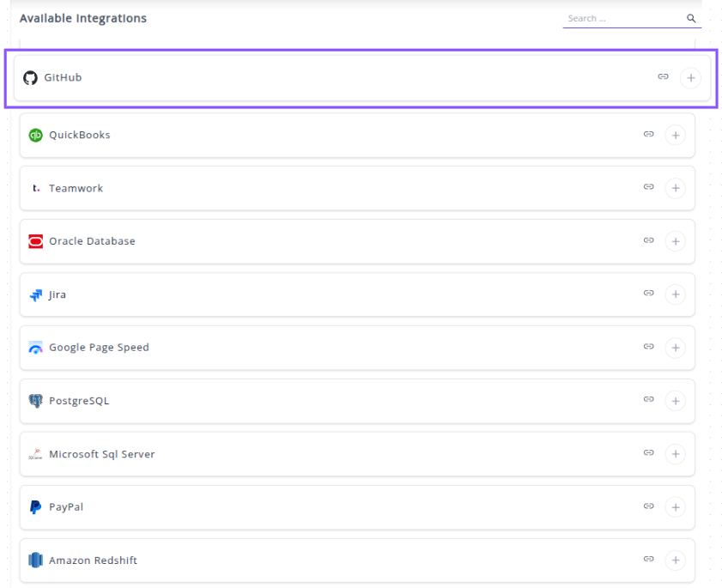Viewport: 722px width, 588px height.
Task: Focus the integrations Search input field
Action: click(x=622, y=19)
